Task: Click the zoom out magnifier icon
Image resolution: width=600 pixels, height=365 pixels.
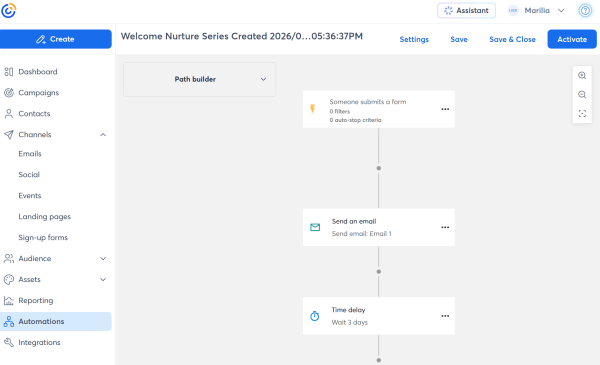Action: [x=582, y=95]
